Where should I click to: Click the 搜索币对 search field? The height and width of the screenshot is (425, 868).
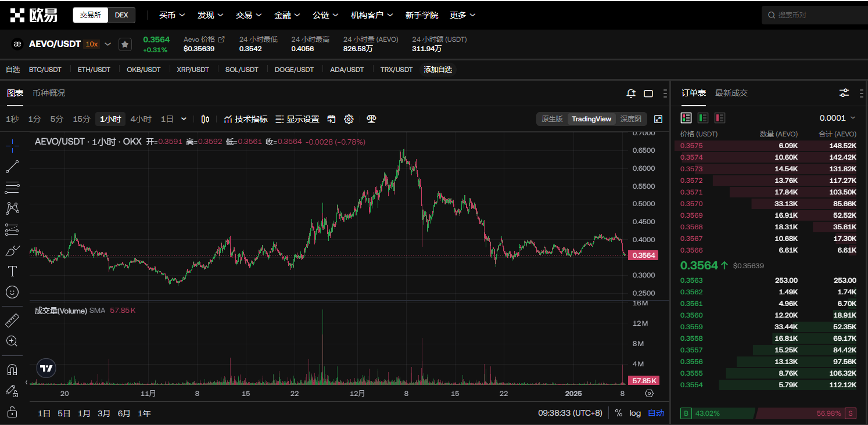pos(813,15)
